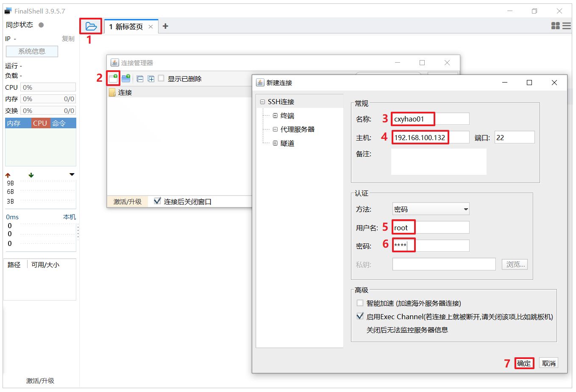
Task: Click the 本机 label in sidebar
Action: [x=70, y=217]
